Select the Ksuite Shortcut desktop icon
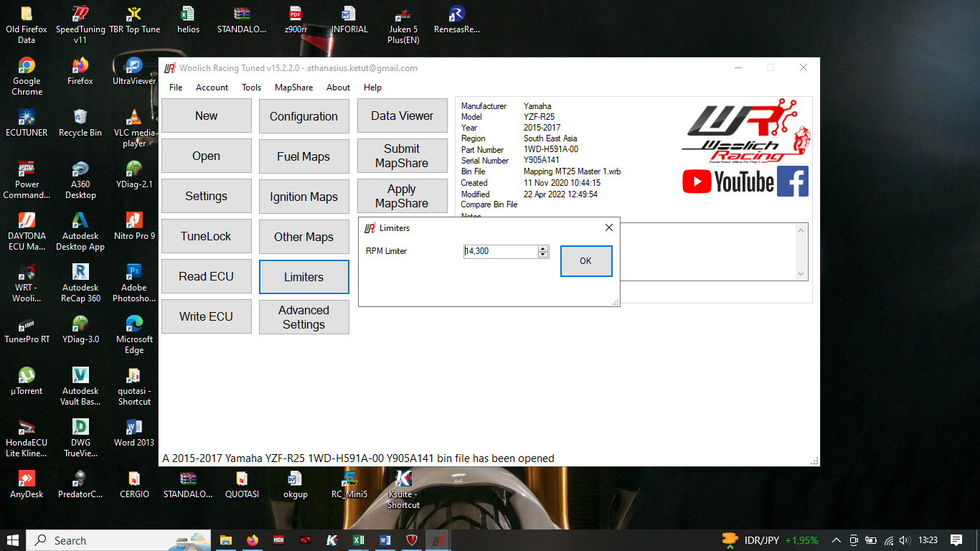The width and height of the screenshot is (980, 551). (x=403, y=489)
